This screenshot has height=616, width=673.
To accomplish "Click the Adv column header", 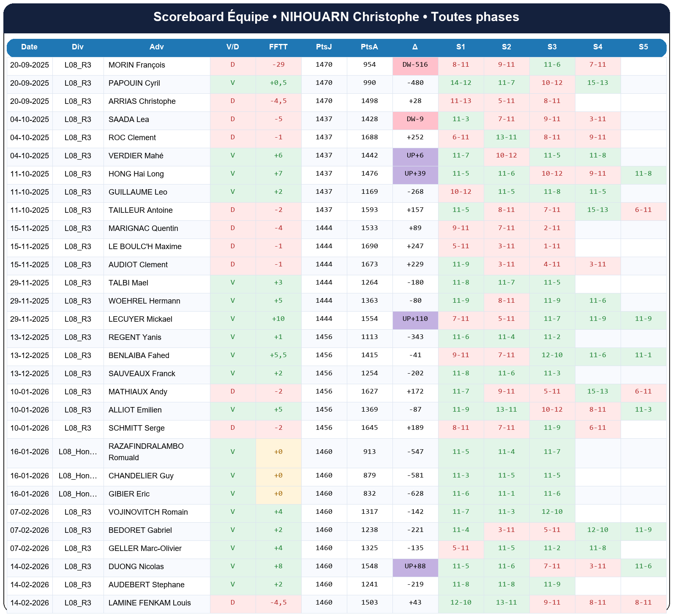I will click(157, 47).
